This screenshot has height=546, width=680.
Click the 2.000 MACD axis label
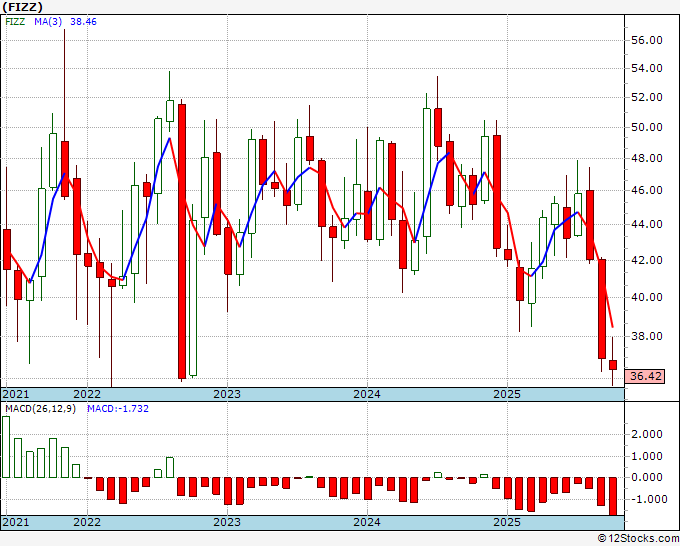click(647, 434)
